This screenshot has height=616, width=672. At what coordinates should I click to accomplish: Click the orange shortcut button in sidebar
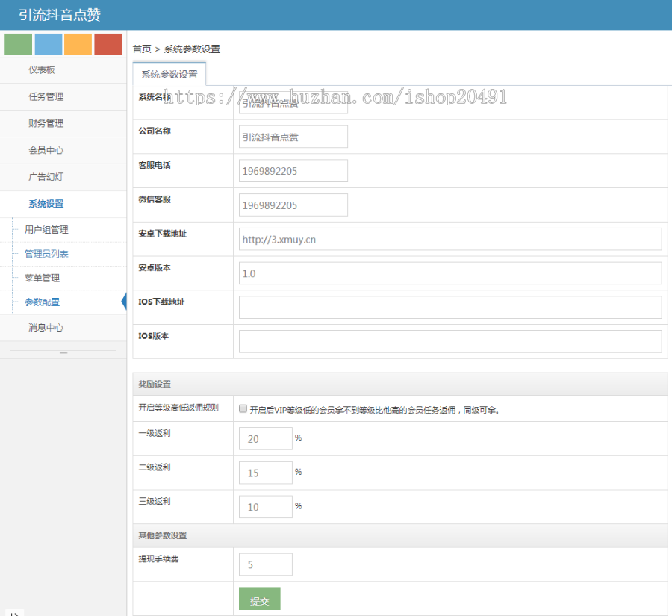[x=78, y=44]
